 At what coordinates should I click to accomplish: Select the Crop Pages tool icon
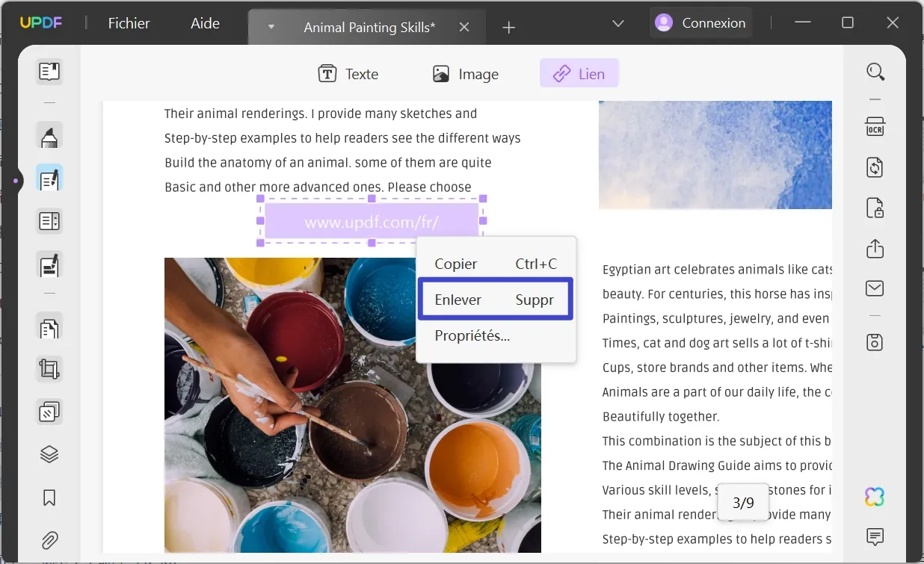click(x=49, y=369)
